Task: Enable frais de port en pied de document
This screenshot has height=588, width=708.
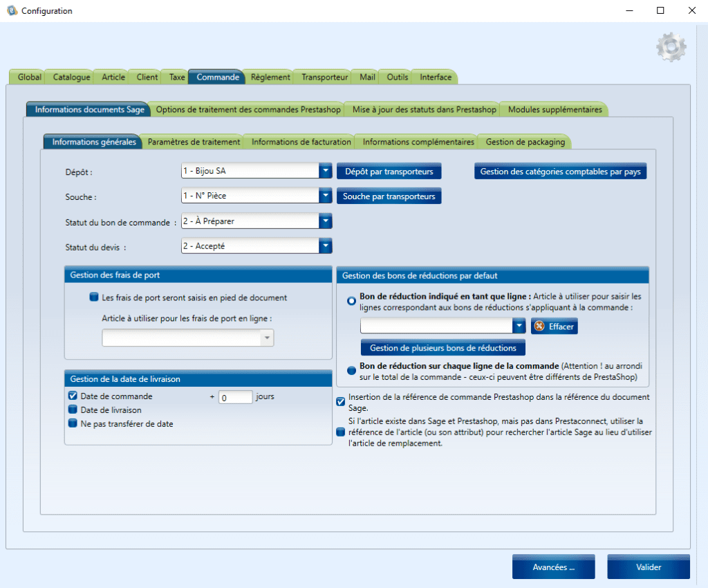Action: click(95, 297)
